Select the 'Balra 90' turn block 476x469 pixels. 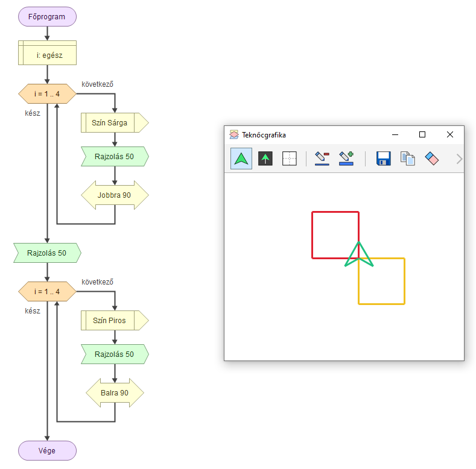click(x=115, y=393)
